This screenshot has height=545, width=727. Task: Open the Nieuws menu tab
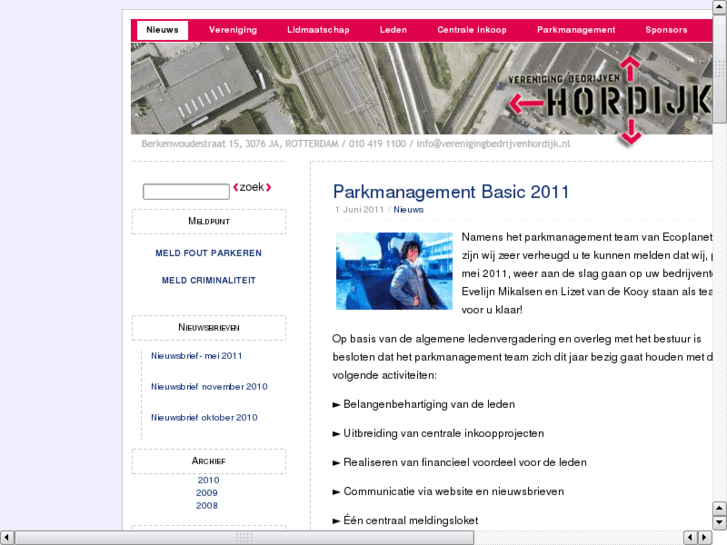point(162,30)
